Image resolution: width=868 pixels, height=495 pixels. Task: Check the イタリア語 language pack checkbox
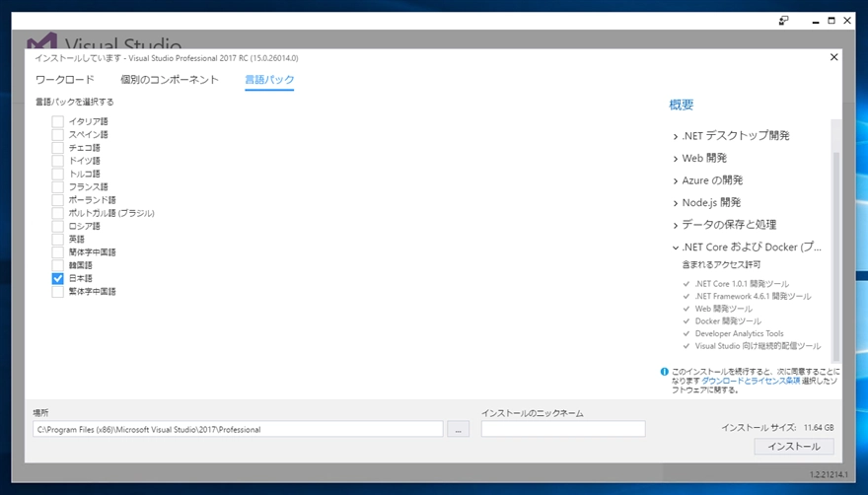(x=57, y=121)
